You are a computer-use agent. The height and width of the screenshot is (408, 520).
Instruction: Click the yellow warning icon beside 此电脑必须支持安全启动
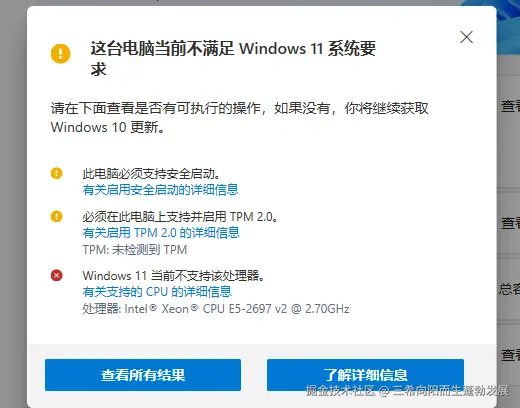coord(56,173)
